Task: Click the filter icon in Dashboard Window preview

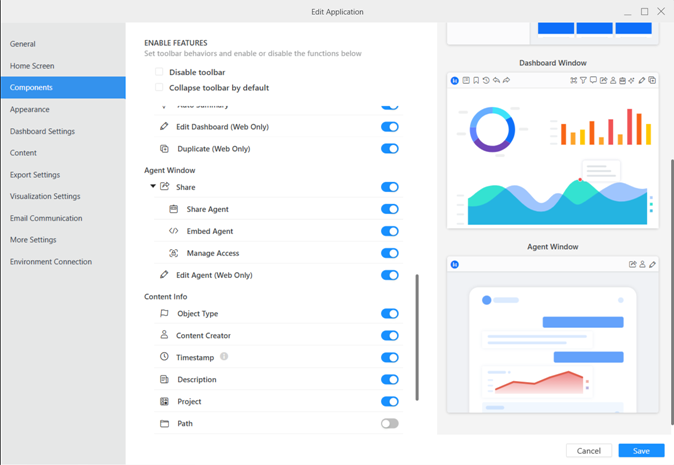Action: coord(583,81)
